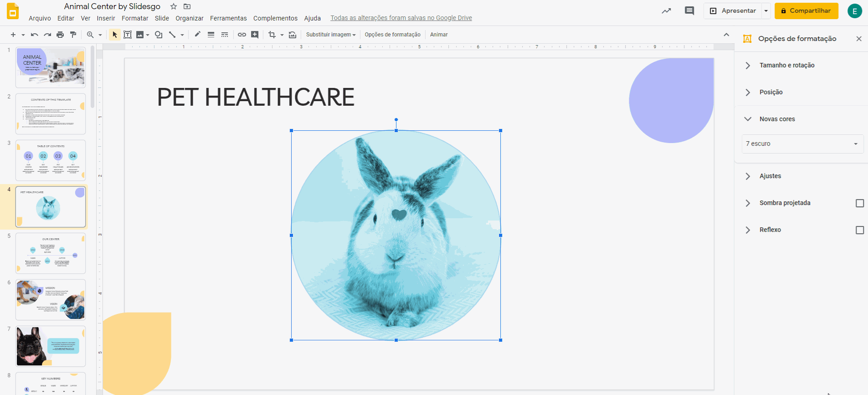
Task: Click the border weight icon
Action: [211, 35]
